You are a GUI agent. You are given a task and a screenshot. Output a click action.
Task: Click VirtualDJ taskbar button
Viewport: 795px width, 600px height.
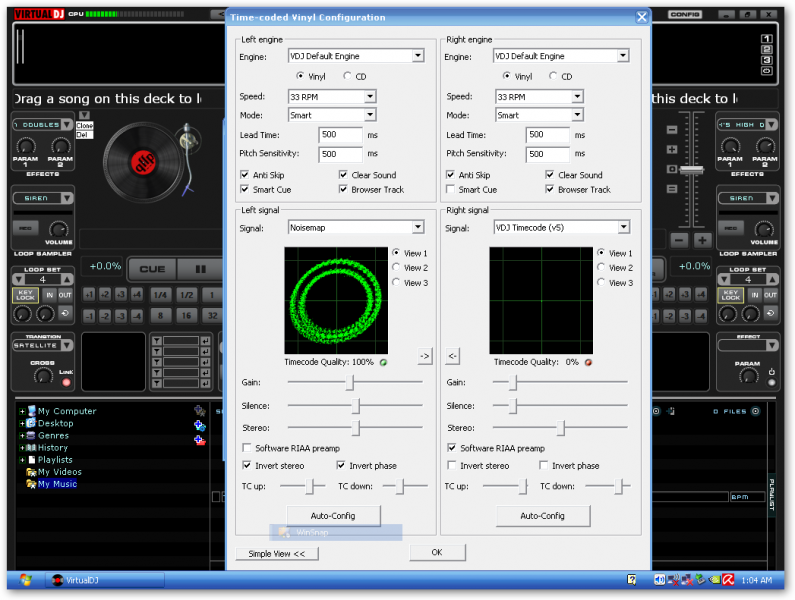[105, 580]
